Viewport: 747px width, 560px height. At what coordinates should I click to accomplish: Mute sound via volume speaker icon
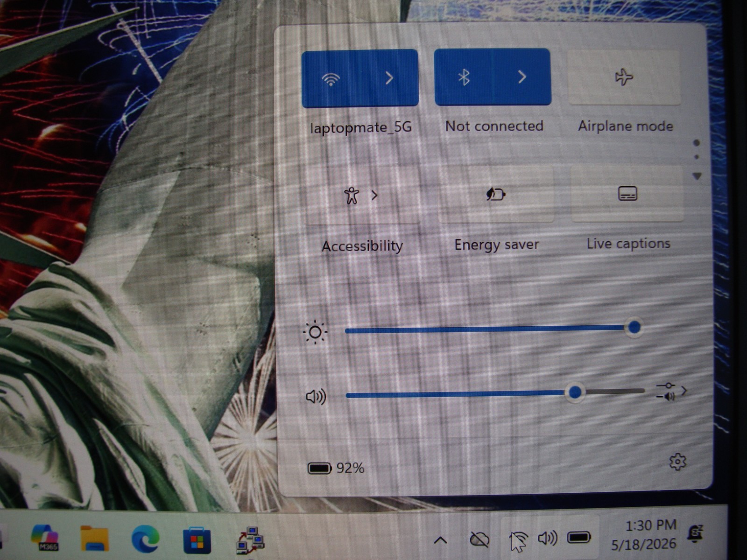pyautogui.click(x=316, y=397)
